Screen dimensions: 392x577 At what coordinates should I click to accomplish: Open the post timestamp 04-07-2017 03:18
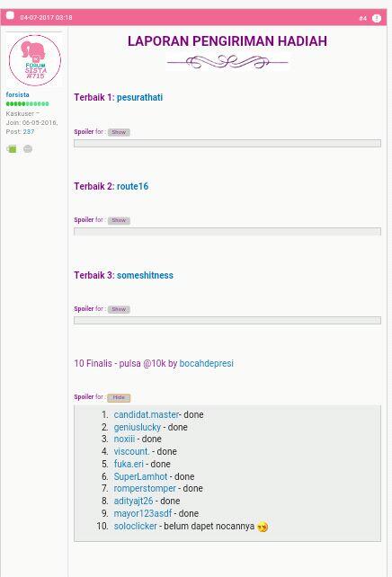[46, 17]
